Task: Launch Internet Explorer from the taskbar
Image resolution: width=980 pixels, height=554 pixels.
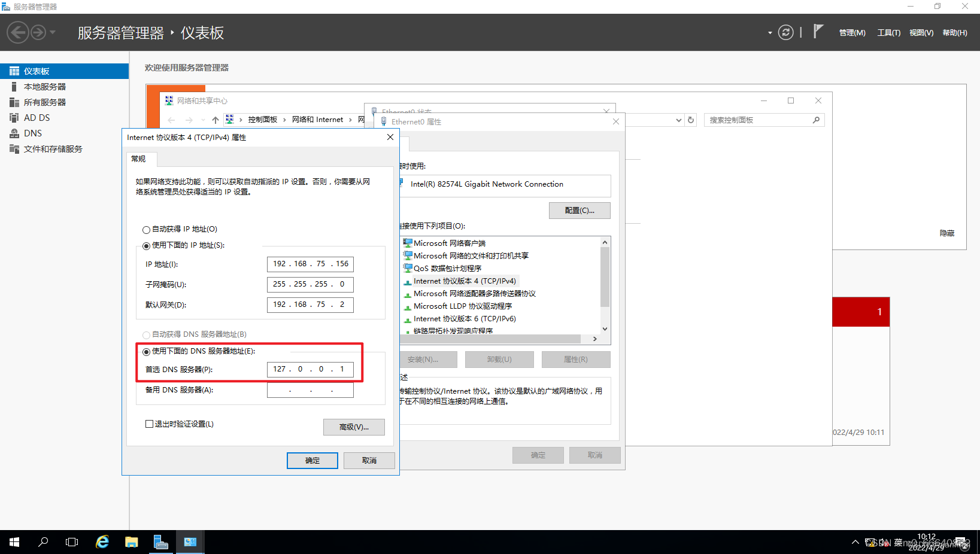Action: point(102,542)
